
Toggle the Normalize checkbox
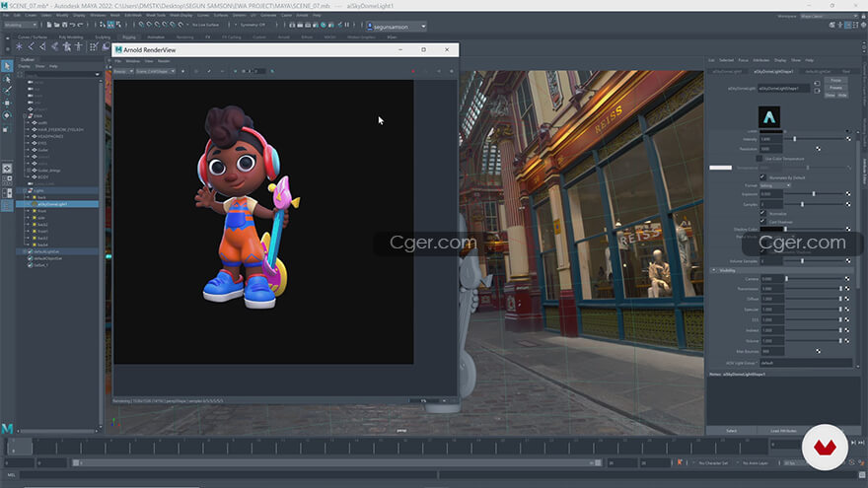pos(762,213)
